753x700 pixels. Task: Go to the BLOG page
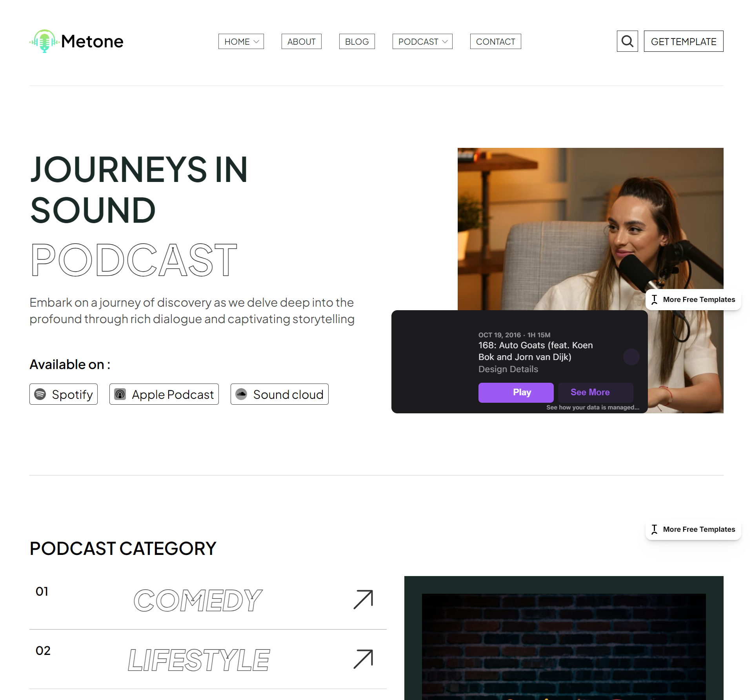coord(356,42)
